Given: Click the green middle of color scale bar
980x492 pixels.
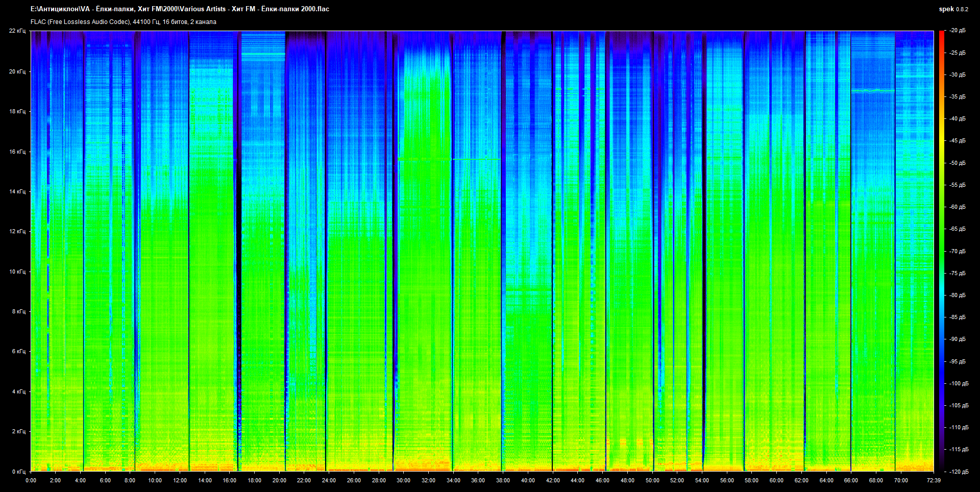Looking at the screenshot, I should 941,251.
